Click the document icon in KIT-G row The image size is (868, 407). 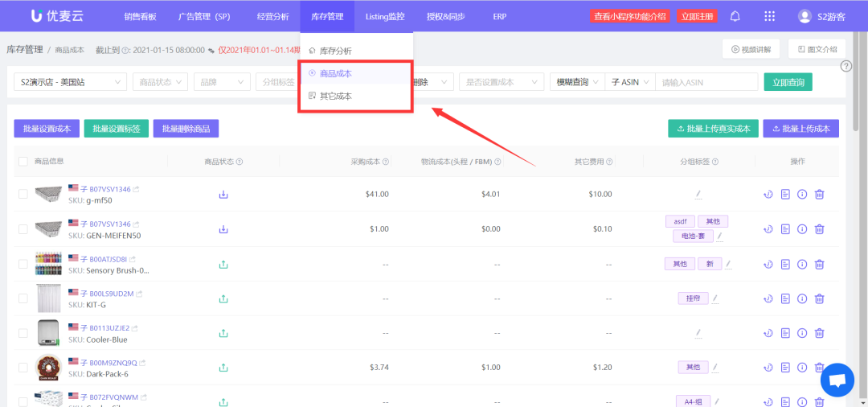pyautogui.click(x=786, y=298)
